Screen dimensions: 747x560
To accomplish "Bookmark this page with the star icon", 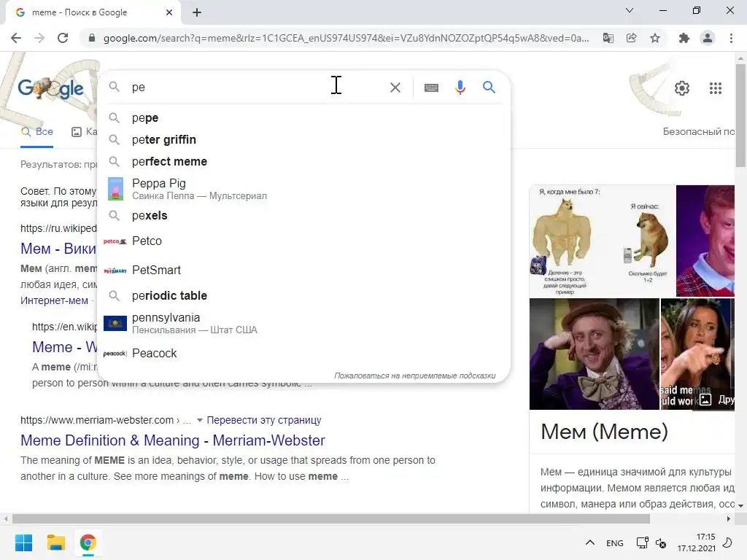I will (x=655, y=38).
